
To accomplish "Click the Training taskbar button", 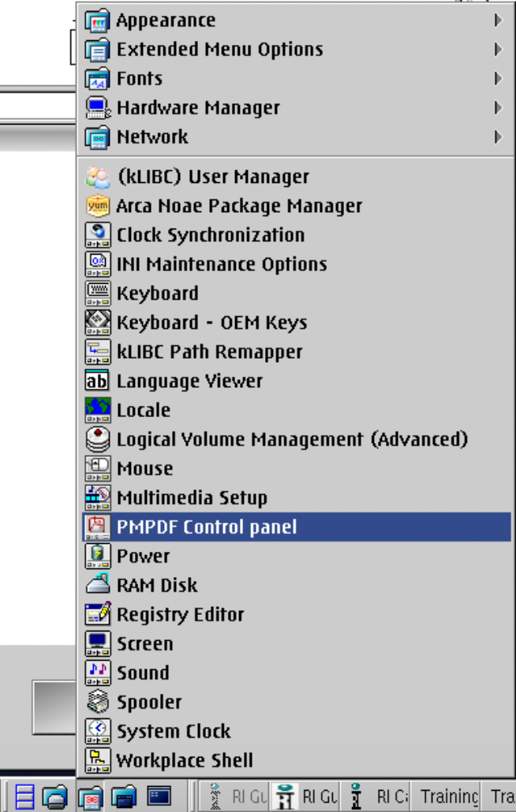I will click(449, 796).
